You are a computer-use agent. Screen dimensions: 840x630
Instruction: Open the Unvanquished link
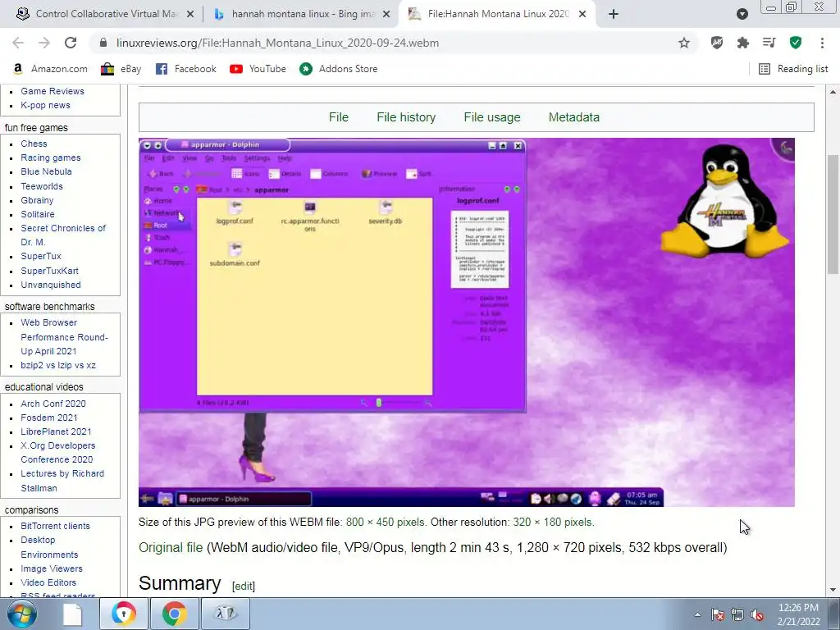[51, 285]
